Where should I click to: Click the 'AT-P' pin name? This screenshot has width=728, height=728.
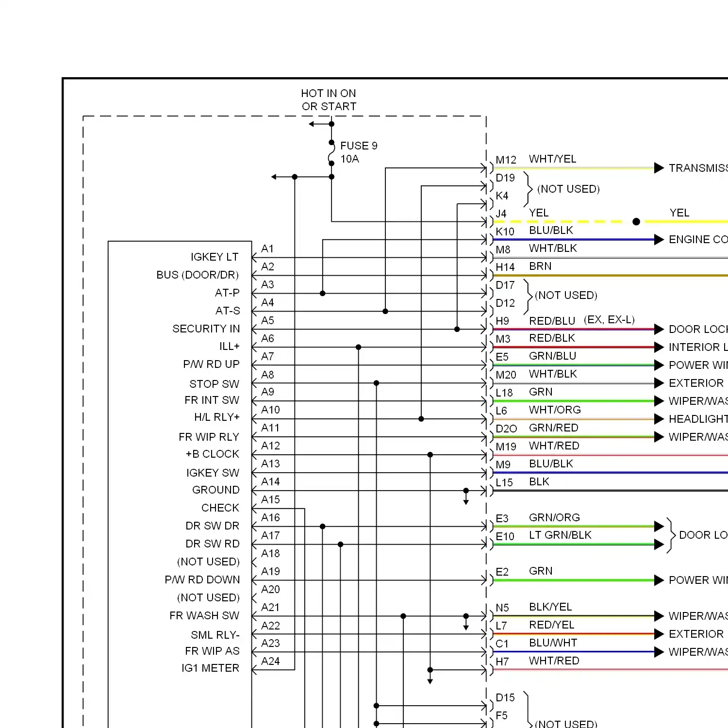coord(227,293)
